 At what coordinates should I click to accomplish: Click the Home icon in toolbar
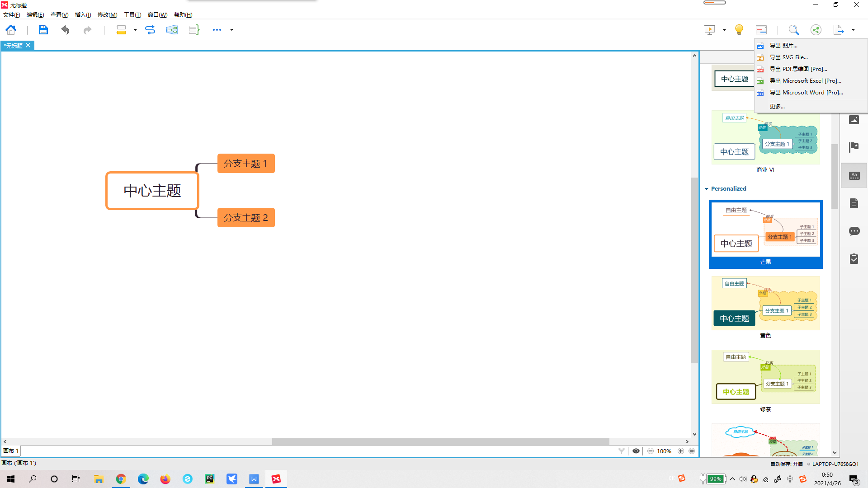coord(11,30)
